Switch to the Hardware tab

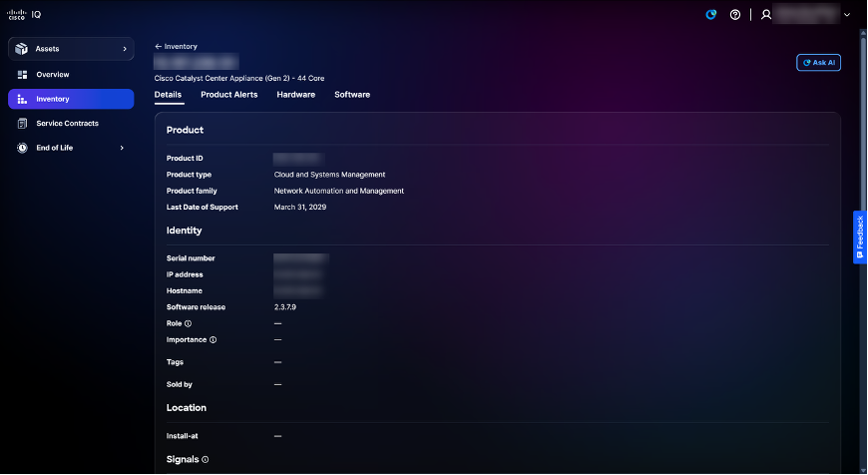point(295,95)
